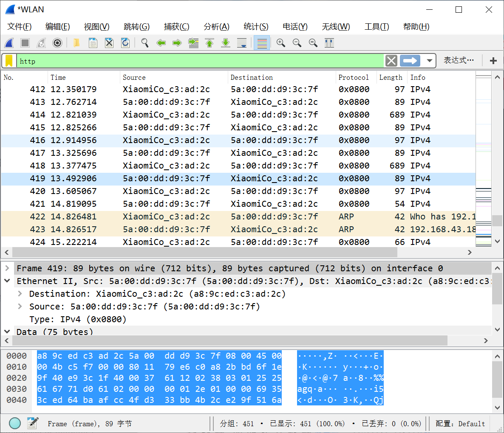
Task: Open the 工具(T) menu
Action: tap(377, 27)
